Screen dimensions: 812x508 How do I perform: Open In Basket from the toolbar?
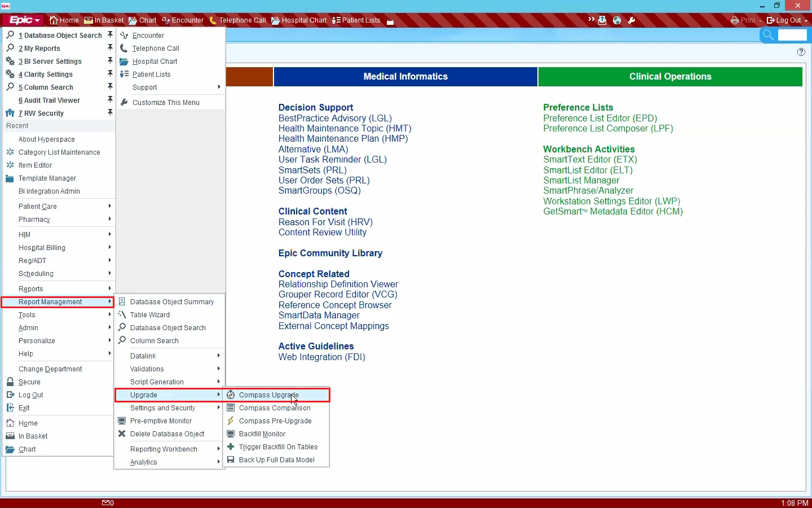pyautogui.click(x=104, y=20)
